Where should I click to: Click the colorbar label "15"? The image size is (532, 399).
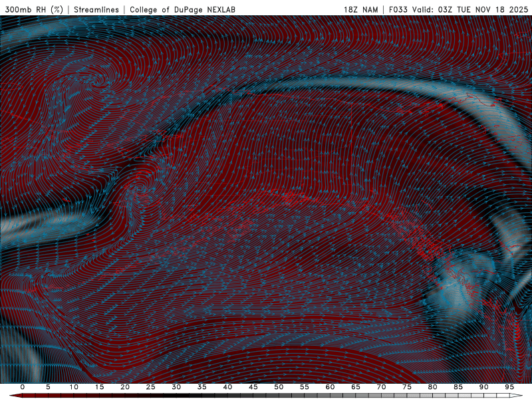pyautogui.click(x=99, y=387)
